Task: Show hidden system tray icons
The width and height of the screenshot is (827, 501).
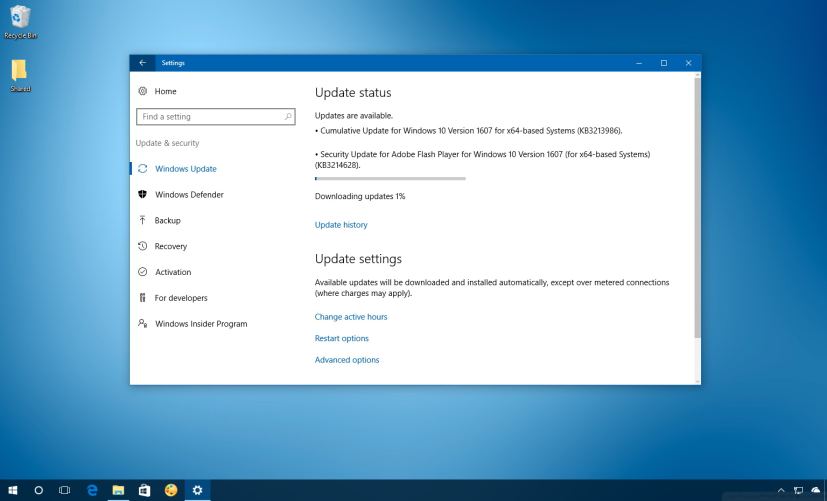Action: 781,490
